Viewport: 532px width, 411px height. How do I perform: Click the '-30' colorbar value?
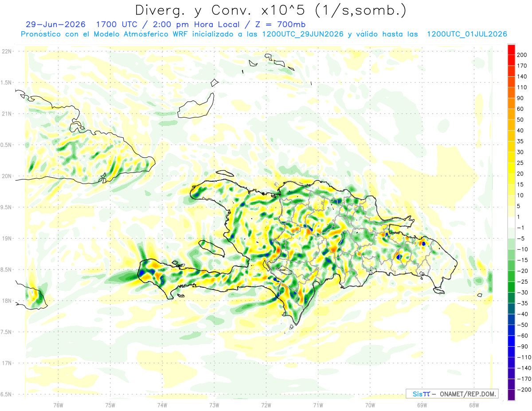(x=522, y=293)
